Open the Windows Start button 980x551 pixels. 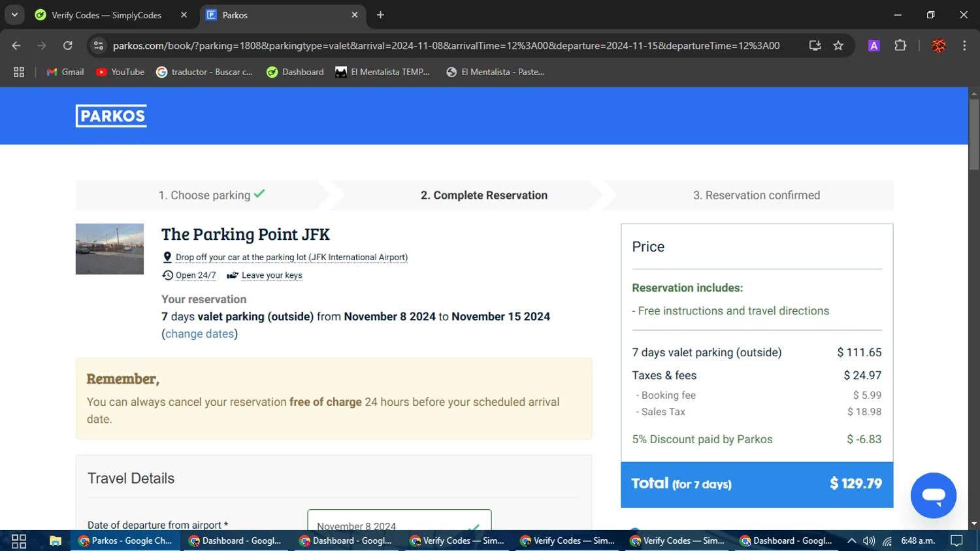pyautogui.click(x=19, y=541)
